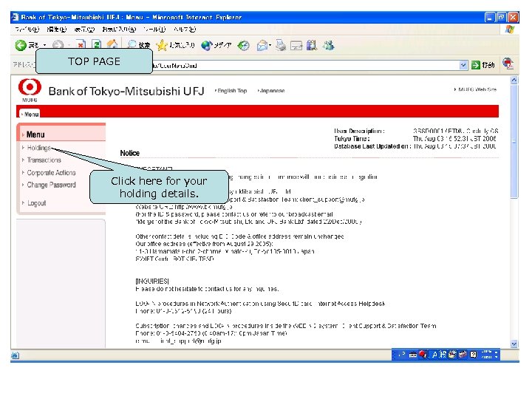Click the red ball IME icon in language bar
This screenshot has height=399, width=532.
coord(423,355)
